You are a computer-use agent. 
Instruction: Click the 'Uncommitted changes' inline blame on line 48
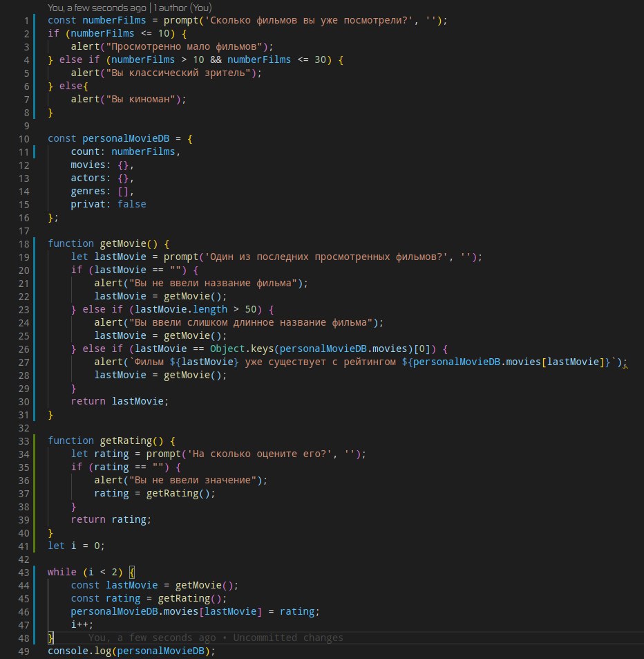288,638
